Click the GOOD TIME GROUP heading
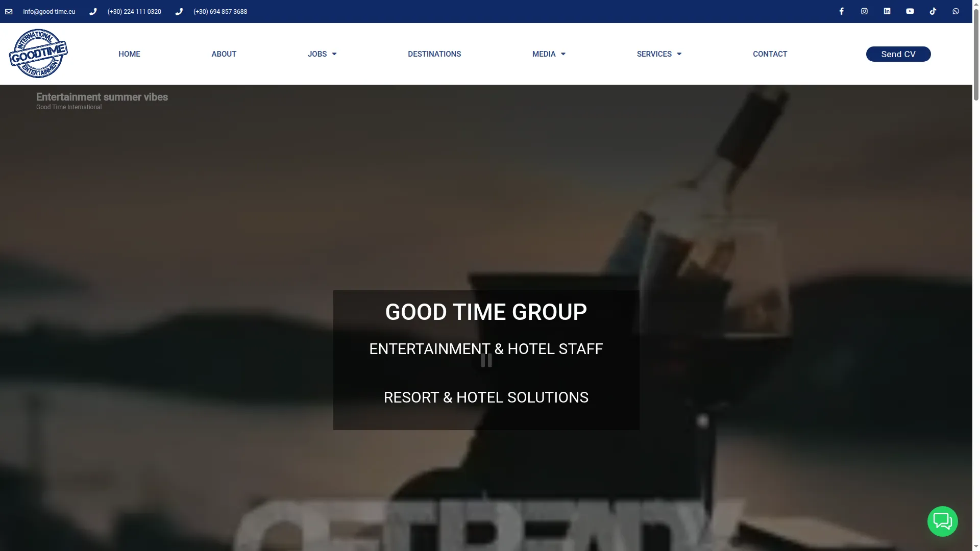The width and height of the screenshot is (980, 551). [x=486, y=312]
